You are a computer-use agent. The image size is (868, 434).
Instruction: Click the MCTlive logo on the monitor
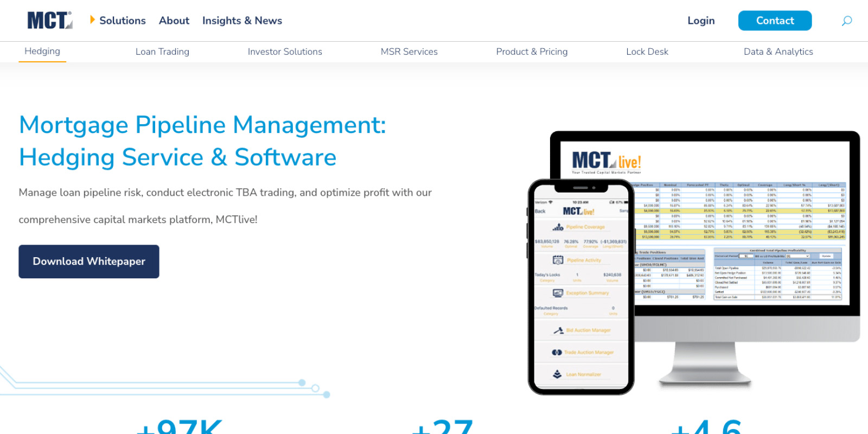click(x=606, y=162)
